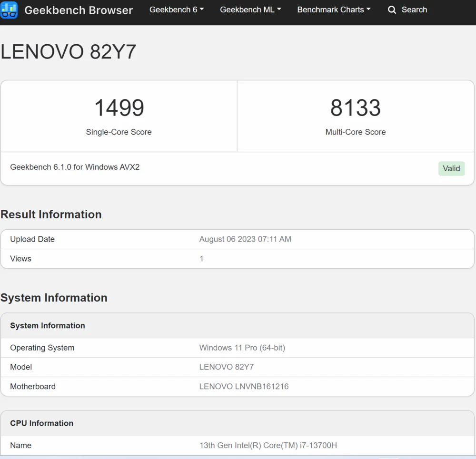Click the Geekbench 6.1.0 for Windows AVX2 text

[x=75, y=167]
